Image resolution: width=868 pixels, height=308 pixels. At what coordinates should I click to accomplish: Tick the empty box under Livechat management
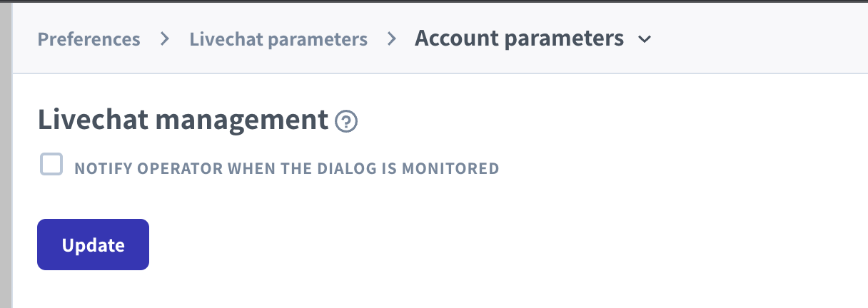coord(51,165)
